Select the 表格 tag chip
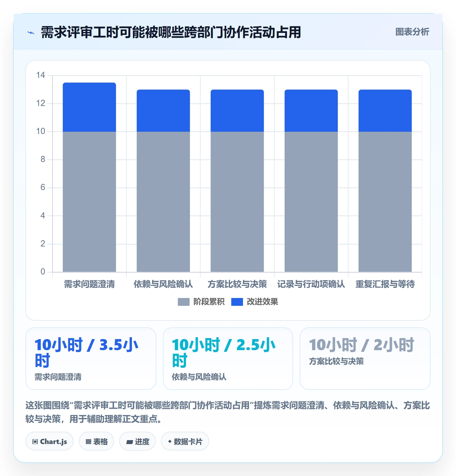Screen dimensions: 456x476 (x=96, y=441)
